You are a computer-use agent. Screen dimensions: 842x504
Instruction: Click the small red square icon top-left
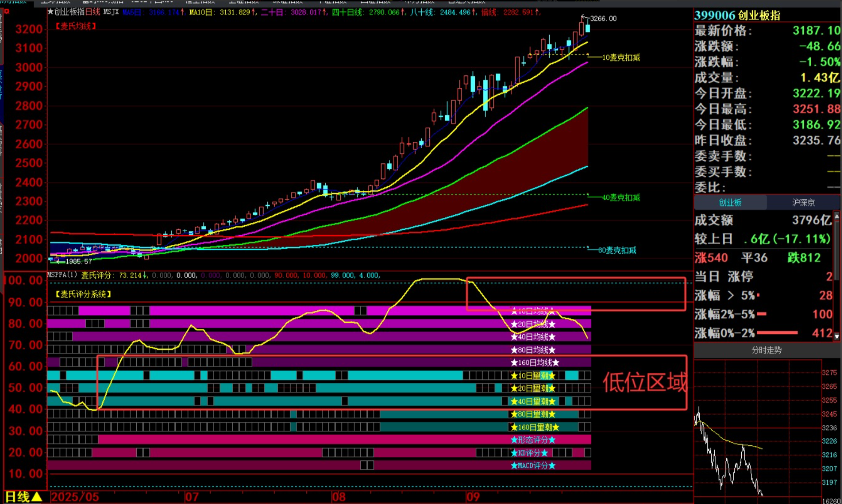coord(6,12)
